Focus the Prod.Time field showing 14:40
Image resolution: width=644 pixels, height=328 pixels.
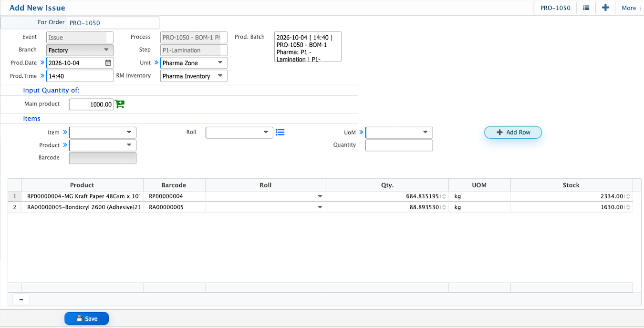[80, 76]
